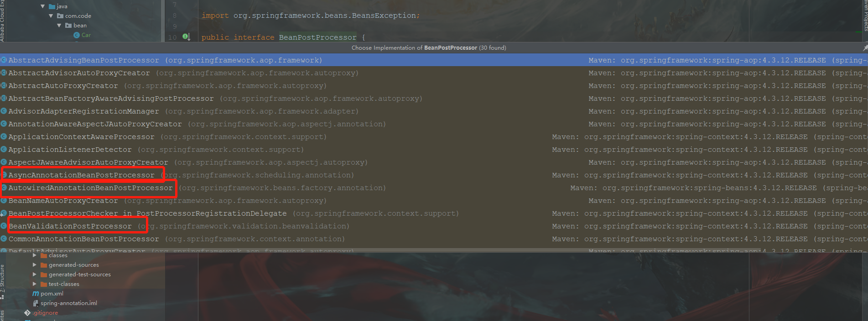This screenshot has height=321, width=868.
Task: Click the class icon of AdvisorAdapterRegistrationManager
Action: pyautogui.click(x=4, y=111)
